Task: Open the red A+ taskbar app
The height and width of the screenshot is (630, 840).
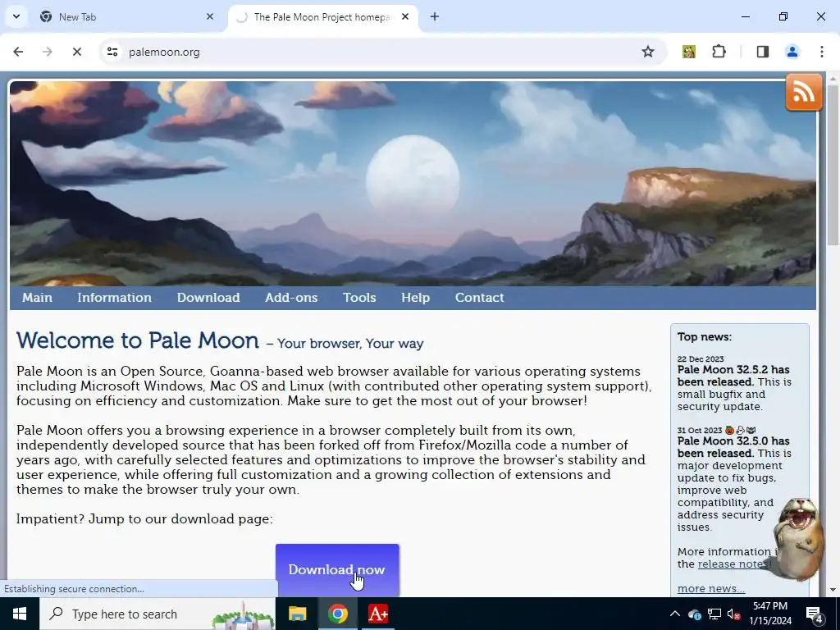Action: click(377, 614)
